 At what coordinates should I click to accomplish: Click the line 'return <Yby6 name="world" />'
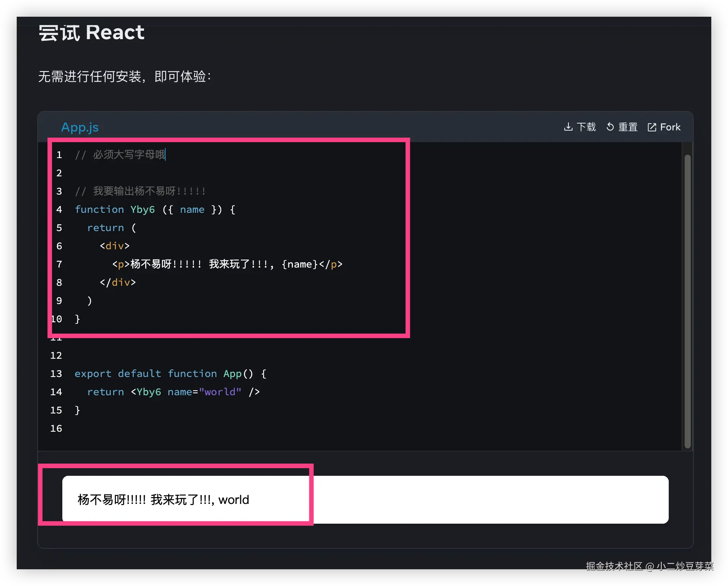[174, 392]
